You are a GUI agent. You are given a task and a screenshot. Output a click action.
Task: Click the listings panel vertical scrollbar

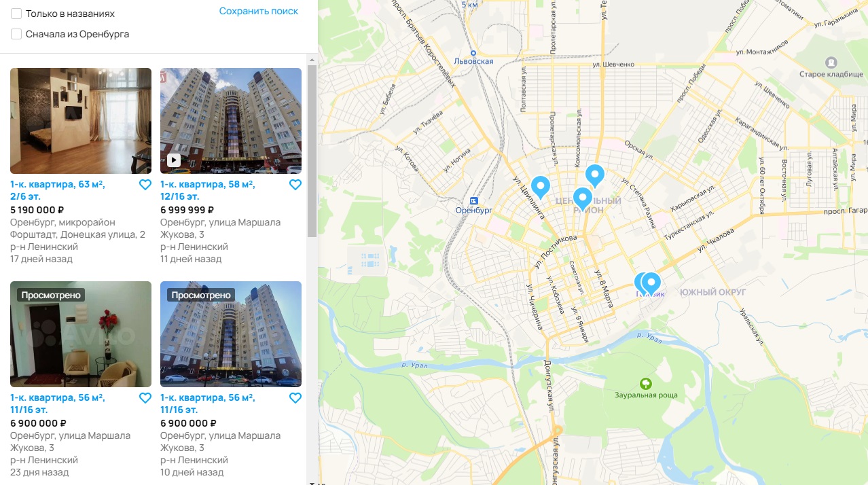pos(312,151)
